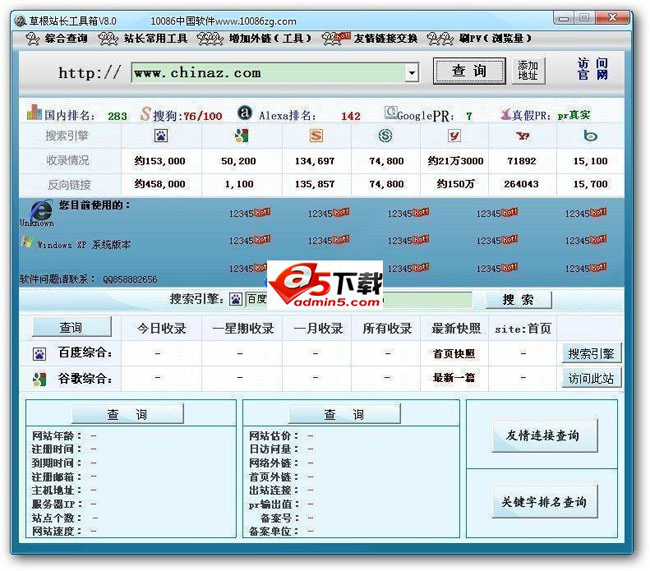Click Yahoo indexed count 71892

[x=521, y=161]
